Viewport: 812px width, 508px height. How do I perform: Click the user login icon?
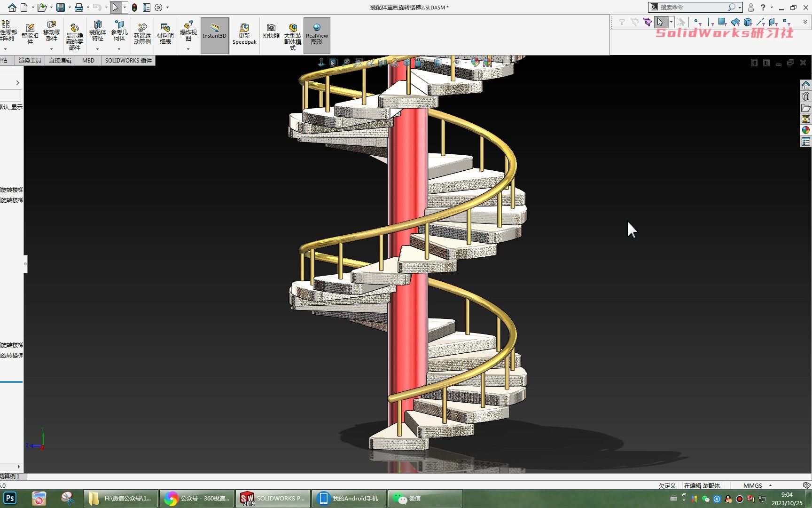click(x=751, y=8)
